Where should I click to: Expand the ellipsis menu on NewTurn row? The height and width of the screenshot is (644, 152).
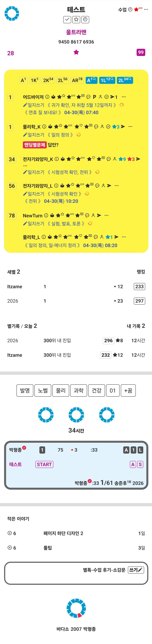click(106, 215)
